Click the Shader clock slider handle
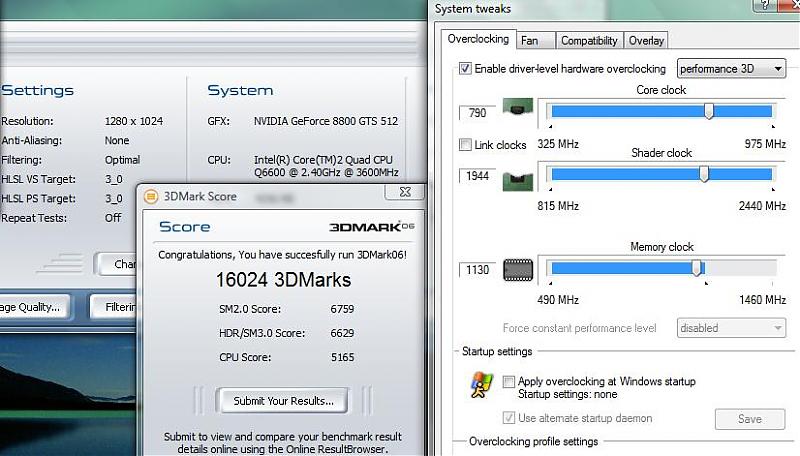The image size is (800, 456). [704, 173]
